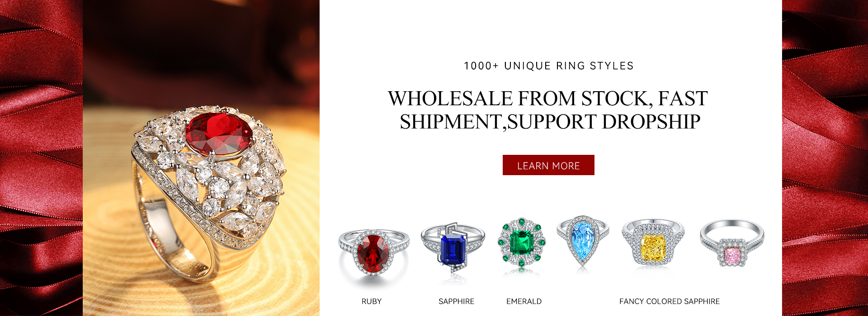Viewport: 868px width, 316px height.
Task: Open the RUBY category label
Action: coord(372,302)
